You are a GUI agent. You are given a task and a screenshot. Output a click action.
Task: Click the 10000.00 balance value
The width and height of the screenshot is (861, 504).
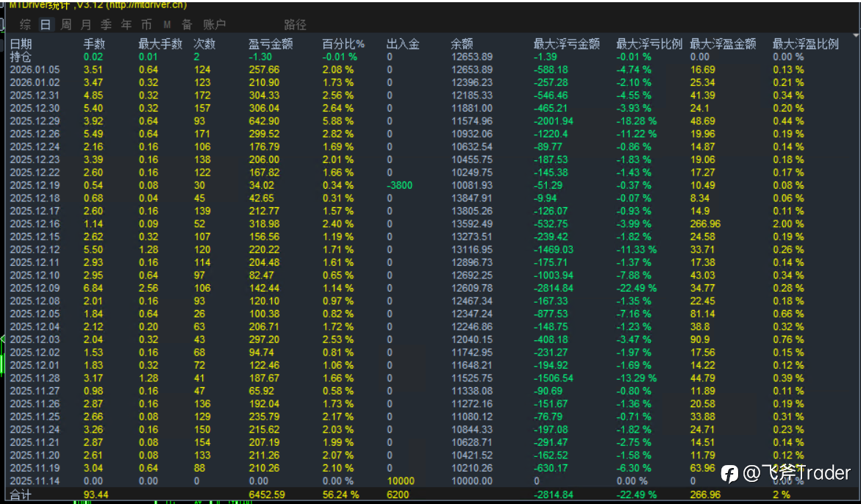pyautogui.click(x=472, y=481)
